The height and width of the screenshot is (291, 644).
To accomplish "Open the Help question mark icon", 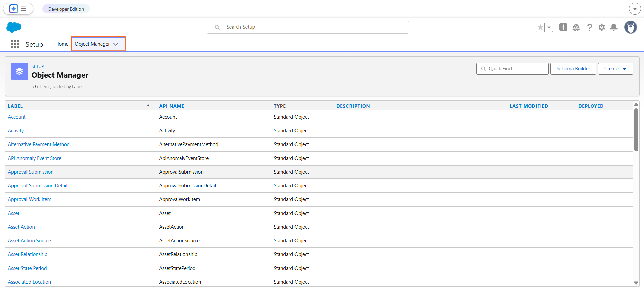I will (589, 27).
